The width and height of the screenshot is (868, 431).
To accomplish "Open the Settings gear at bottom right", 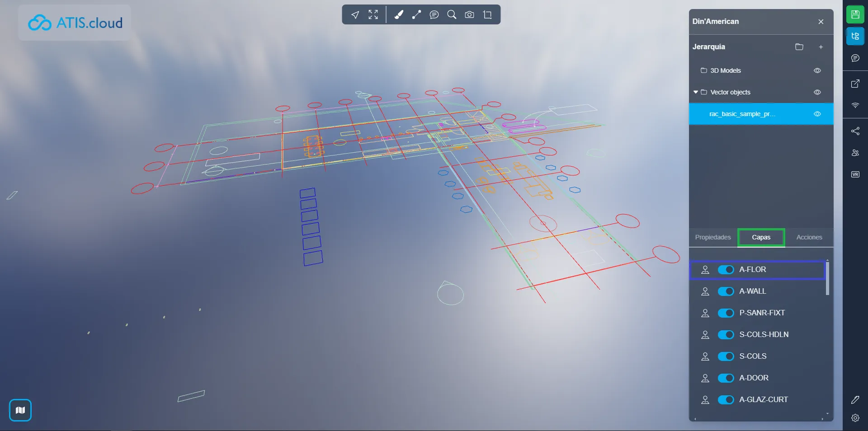I will coord(855,418).
